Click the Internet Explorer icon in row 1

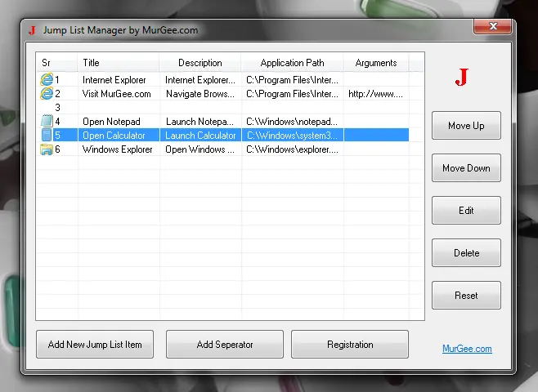(47, 80)
